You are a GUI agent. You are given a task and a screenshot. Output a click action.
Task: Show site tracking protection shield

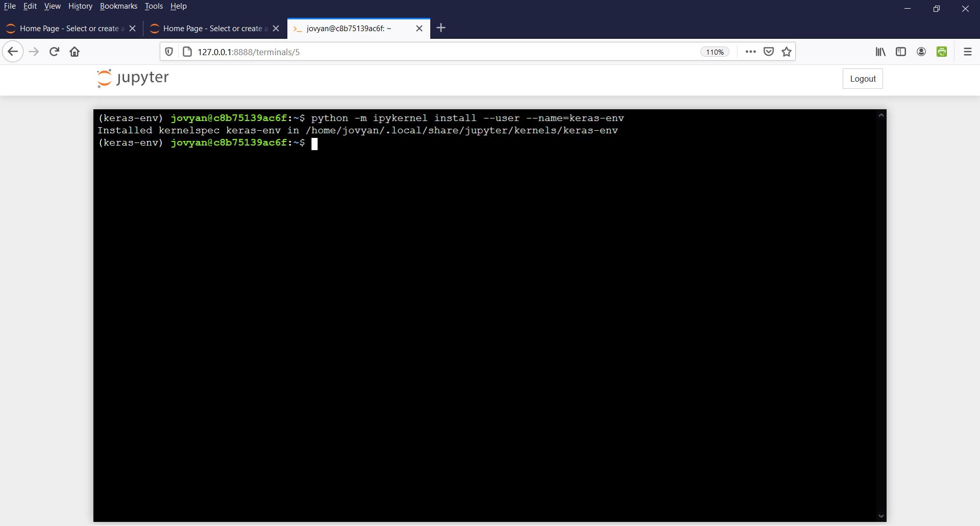coord(169,52)
